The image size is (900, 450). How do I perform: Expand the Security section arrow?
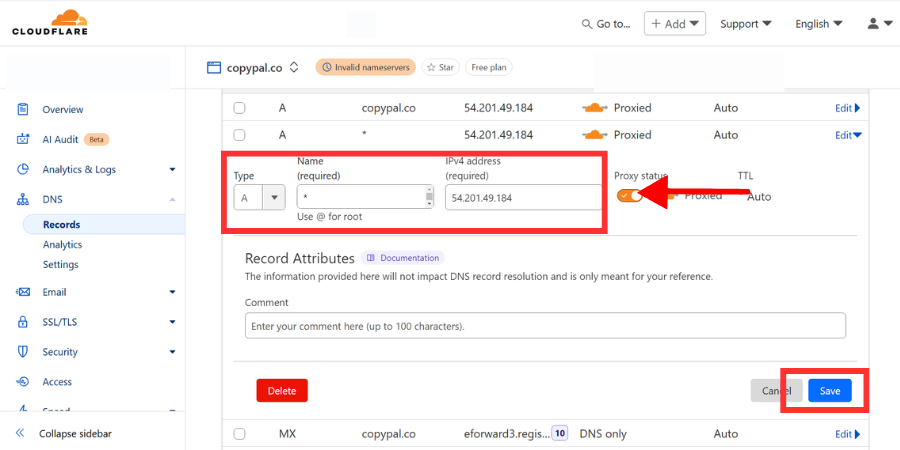[172, 352]
